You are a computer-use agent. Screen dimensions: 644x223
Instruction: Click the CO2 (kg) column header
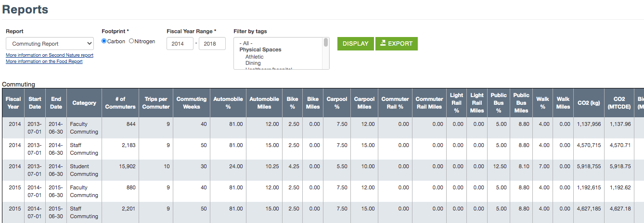[589, 103]
